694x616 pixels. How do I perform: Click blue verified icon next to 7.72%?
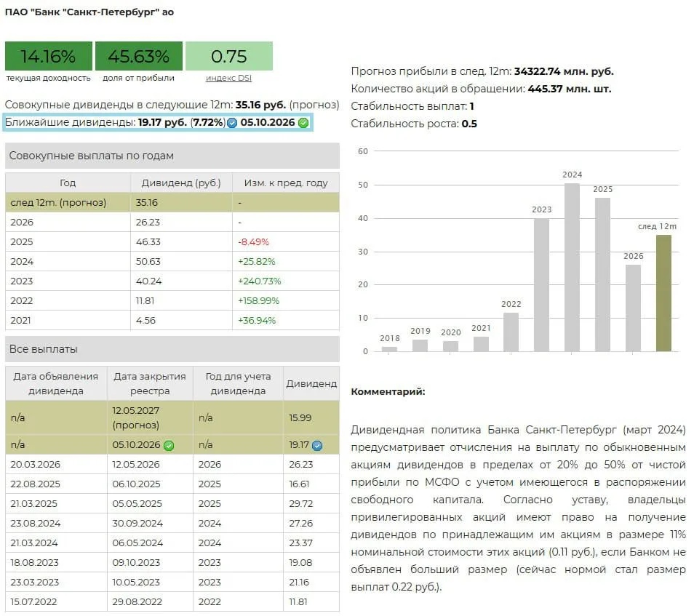click(x=232, y=123)
